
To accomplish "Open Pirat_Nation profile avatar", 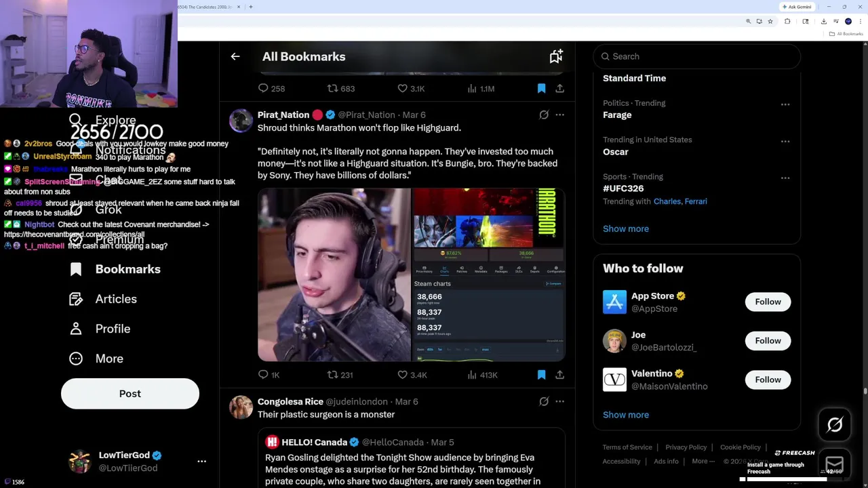I will 241,121.
